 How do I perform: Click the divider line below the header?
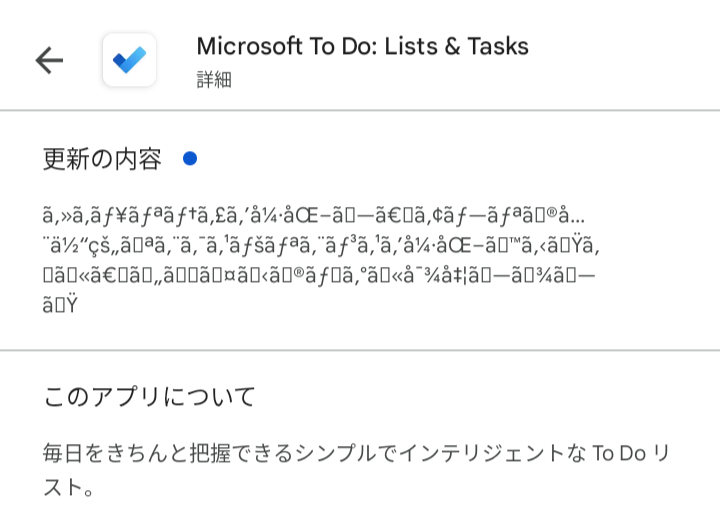pos(360,110)
